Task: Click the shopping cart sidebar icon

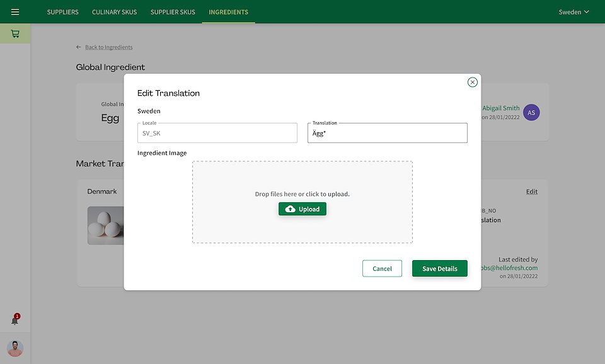Action: [15, 34]
